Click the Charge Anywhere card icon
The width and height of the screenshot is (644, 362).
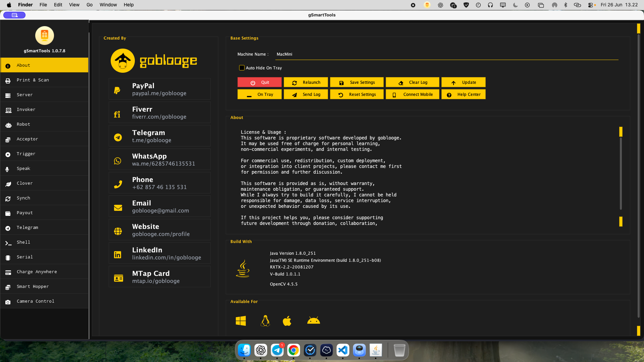point(8,273)
